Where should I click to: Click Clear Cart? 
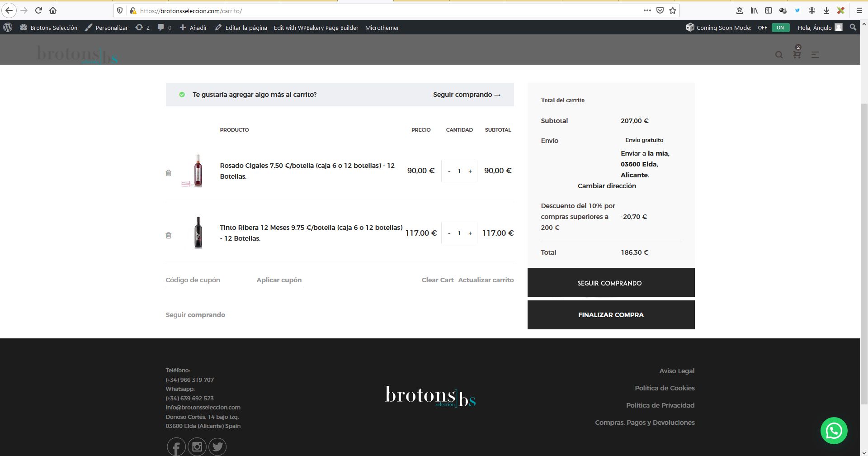(438, 280)
